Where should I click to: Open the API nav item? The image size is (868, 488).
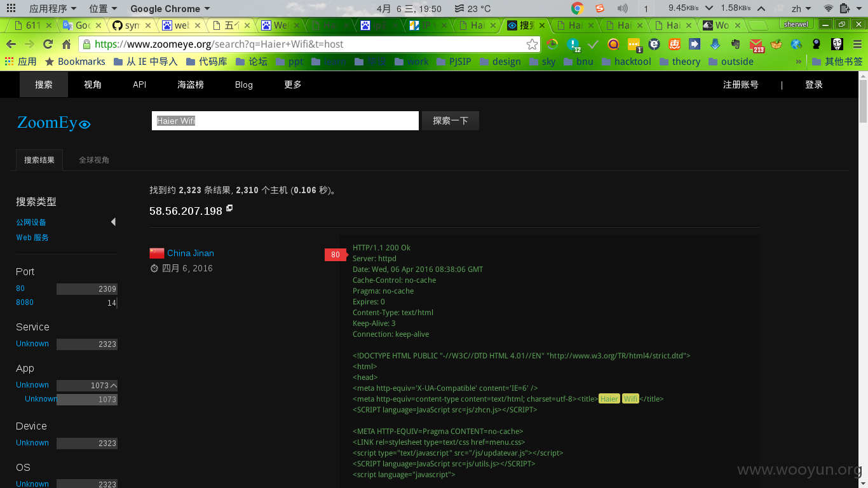pyautogui.click(x=140, y=85)
